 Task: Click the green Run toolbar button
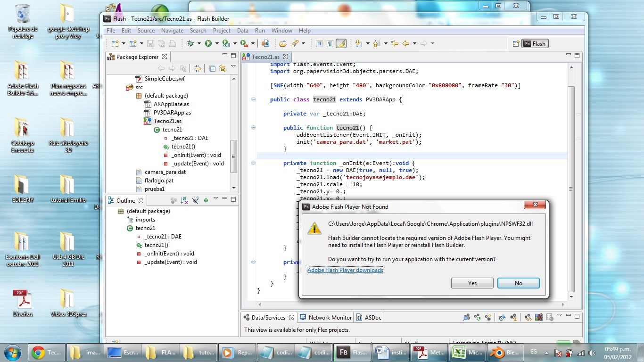208,43
